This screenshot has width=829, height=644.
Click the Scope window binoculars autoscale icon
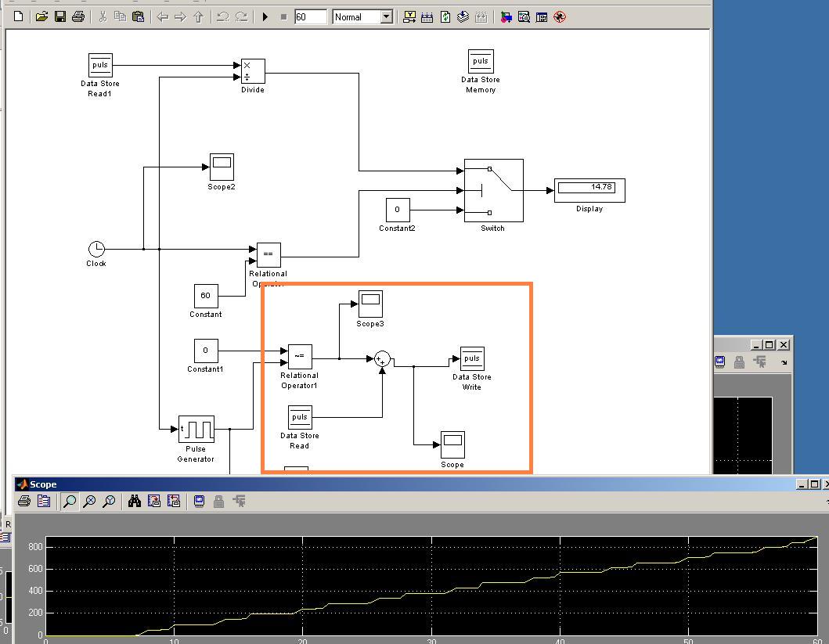click(x=135, y=501)
